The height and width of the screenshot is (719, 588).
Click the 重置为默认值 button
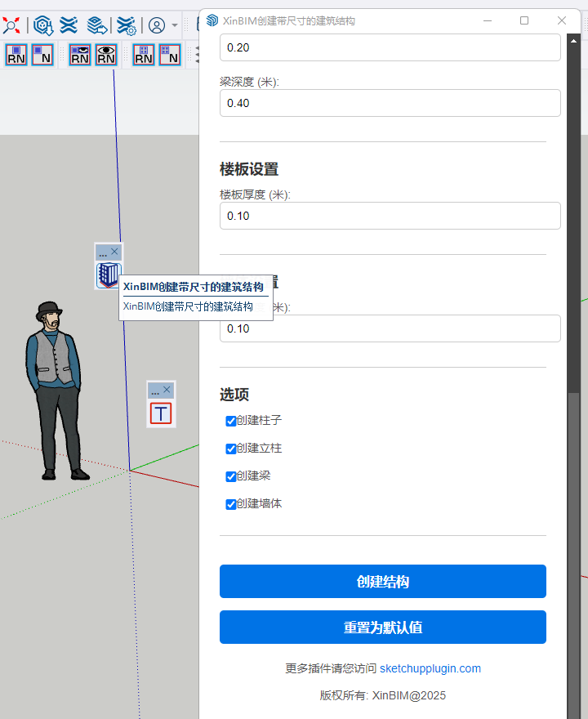(x=382, y=627)
